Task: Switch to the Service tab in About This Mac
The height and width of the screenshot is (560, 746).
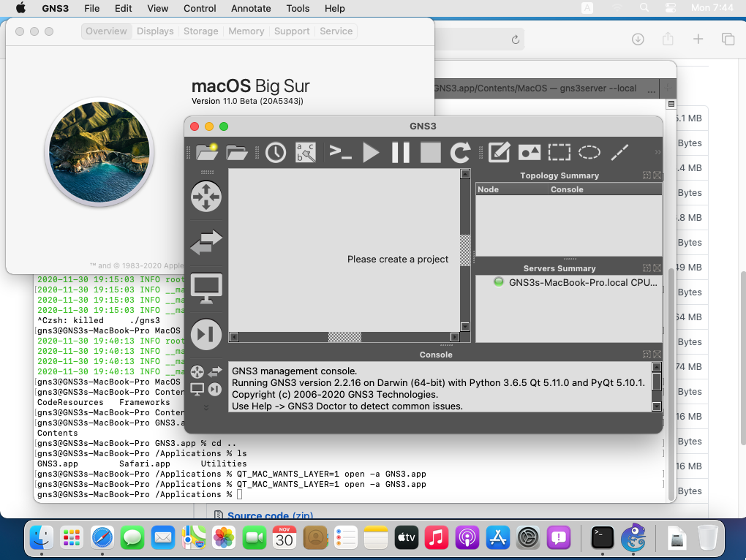Action: (336, 31)
